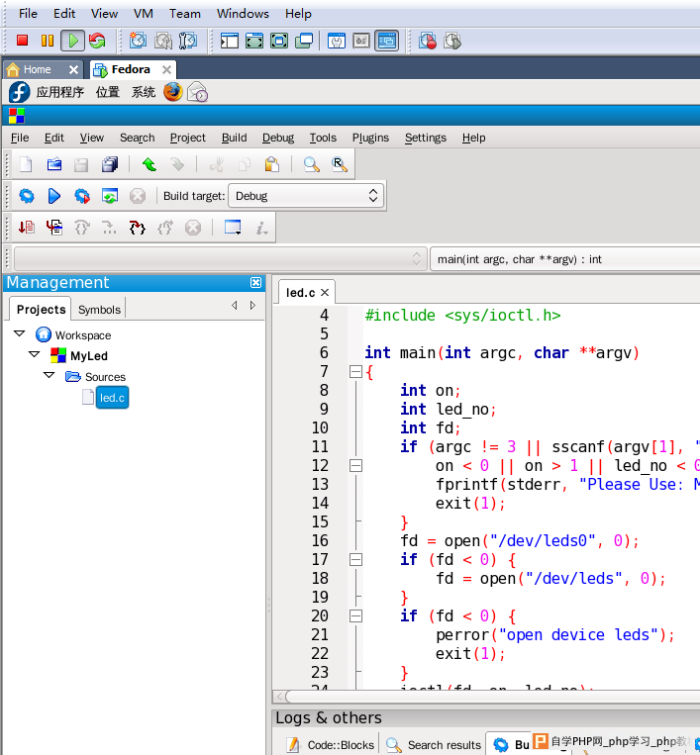Click the Rebuild icon in build toolbar
The height and width of the screenshot is (755, 700).
click(110, 196)
